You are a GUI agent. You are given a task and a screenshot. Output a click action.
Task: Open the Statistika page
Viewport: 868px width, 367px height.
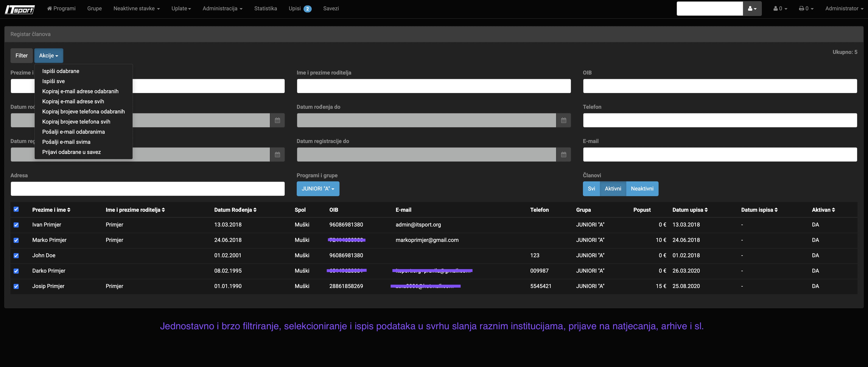(x=266, y=9)
